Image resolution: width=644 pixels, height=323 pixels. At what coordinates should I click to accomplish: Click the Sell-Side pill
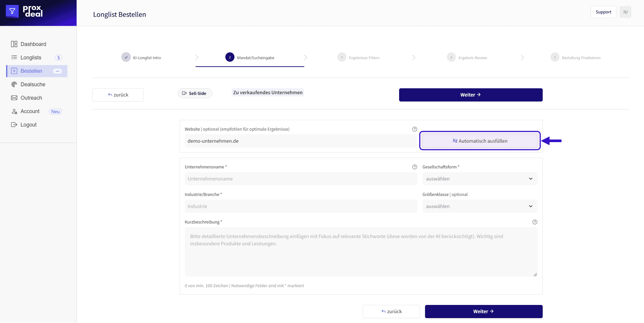tap(195, 93)
